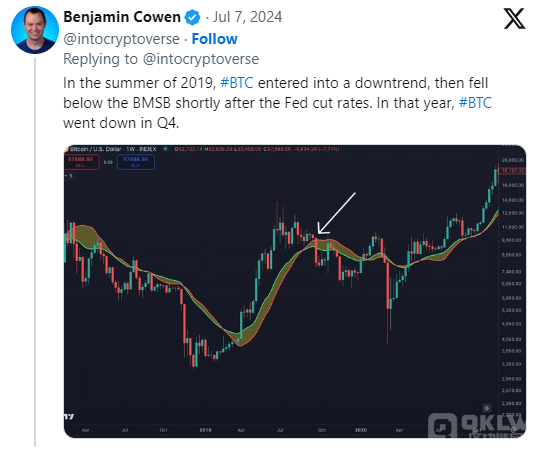Open the X logo link
Image resolution: width=537 pixels, height=449 pixels.
(514, 18)
